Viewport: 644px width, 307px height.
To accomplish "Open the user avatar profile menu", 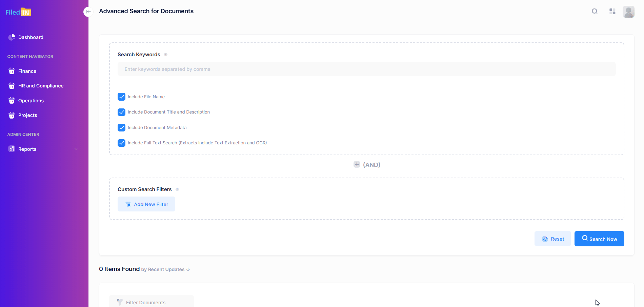I will [x=628, y=12].
